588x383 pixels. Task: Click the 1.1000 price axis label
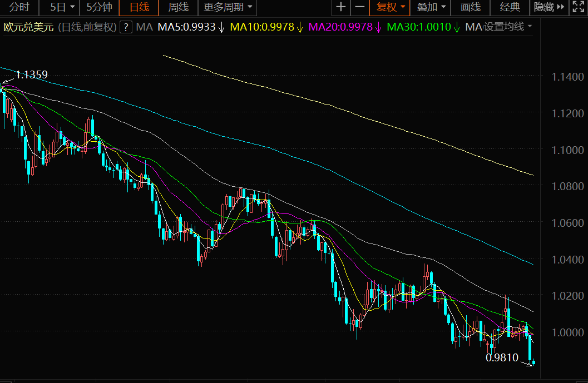567,150
